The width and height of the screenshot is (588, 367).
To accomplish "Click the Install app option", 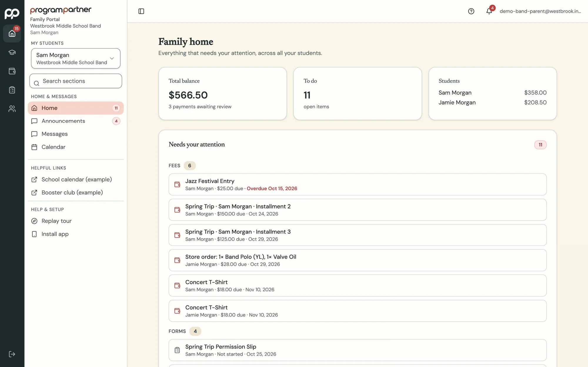I will pos(76,234).
